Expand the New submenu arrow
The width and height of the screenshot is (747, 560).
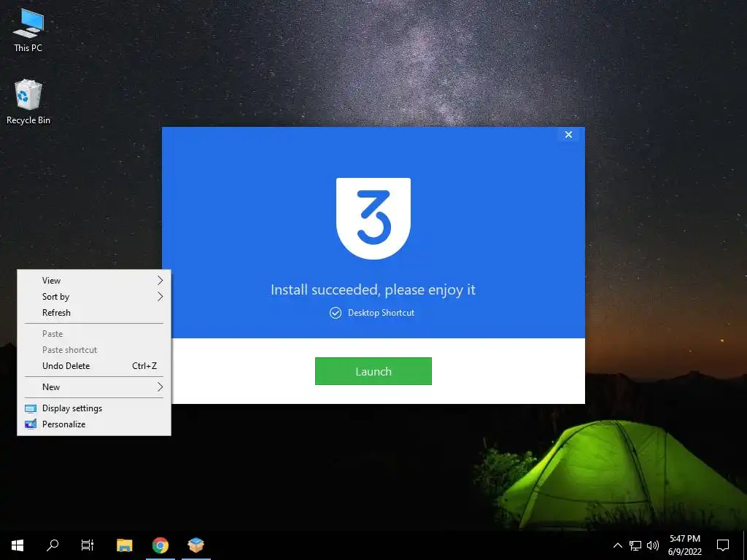(160, 387)
